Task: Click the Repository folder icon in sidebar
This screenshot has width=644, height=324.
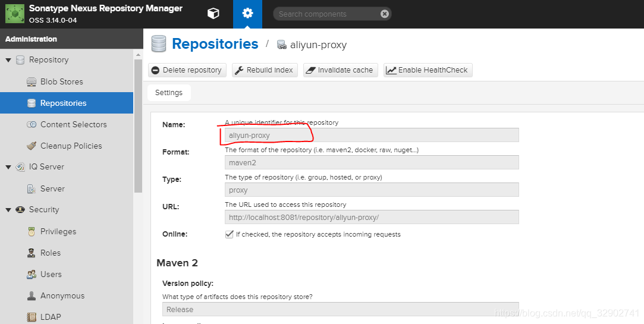Action: pos(20,60)
